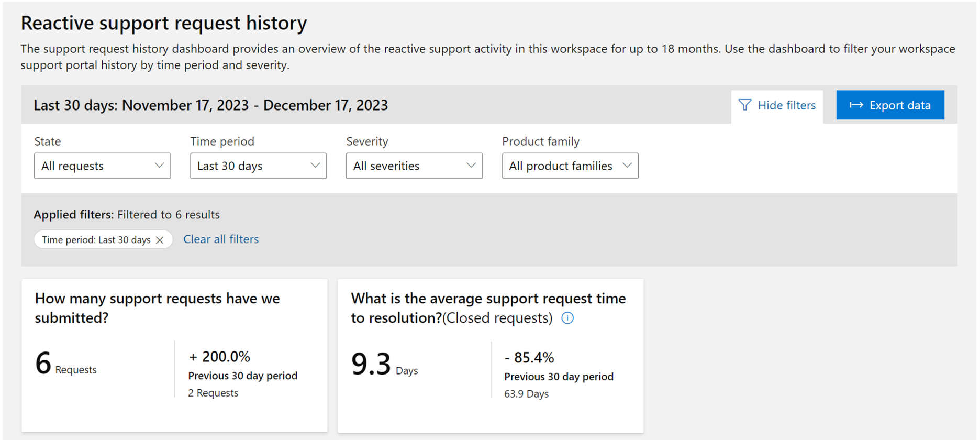This screenshot has width=980, height=440.
Task: Export data using the blue button
Action: coord(890,105)
